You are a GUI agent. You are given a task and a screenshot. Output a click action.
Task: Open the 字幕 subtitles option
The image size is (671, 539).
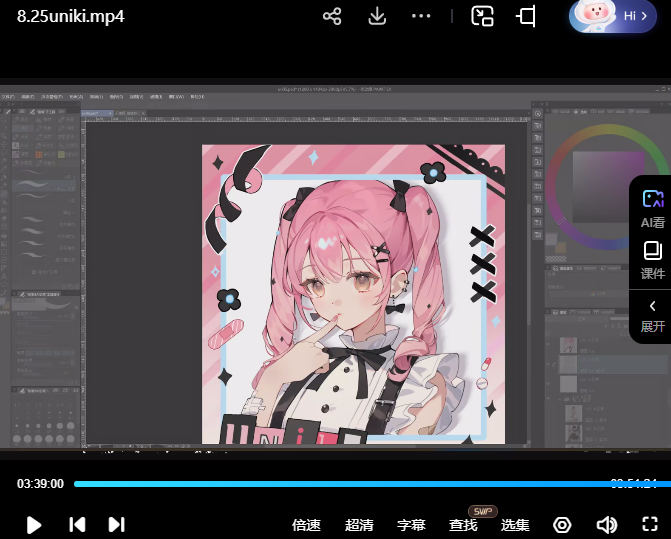pos(411,525)
